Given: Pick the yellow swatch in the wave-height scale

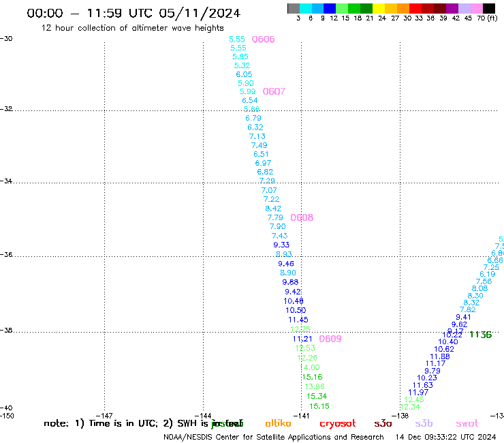Looking at the screenshot, I should 379,8.
